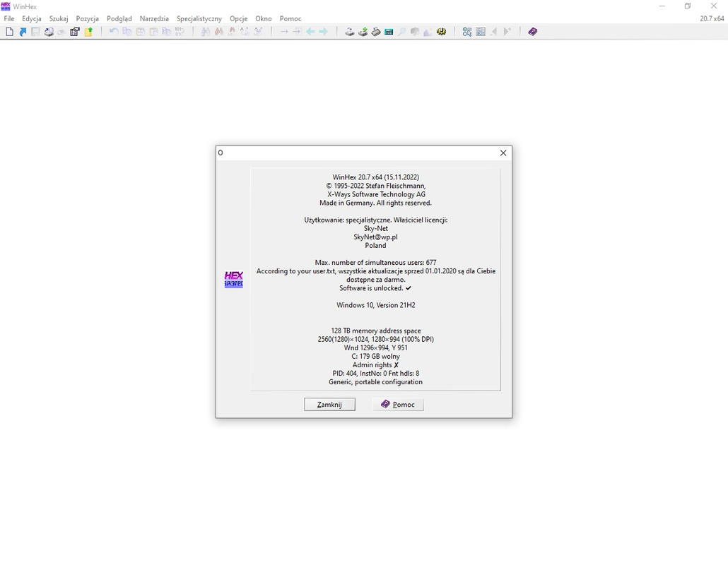Restore the WinHex main window
This screenshot has height=565, width=728.
point(688,6)
